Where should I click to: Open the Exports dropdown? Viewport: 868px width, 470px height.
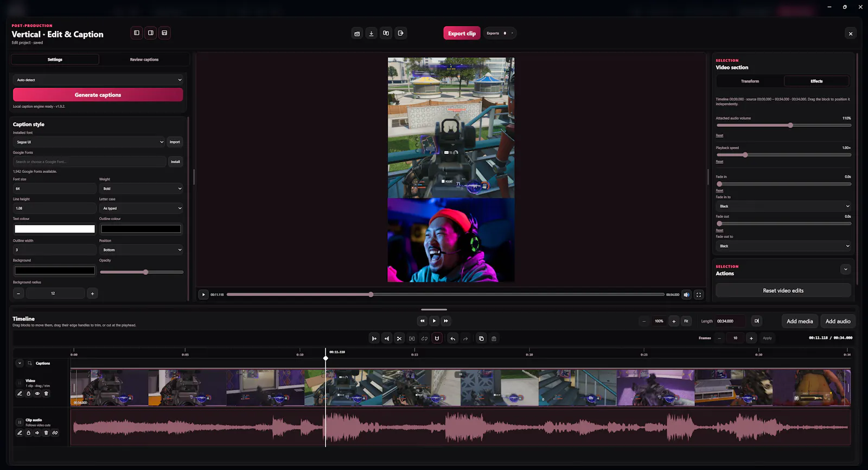point(500,33)
